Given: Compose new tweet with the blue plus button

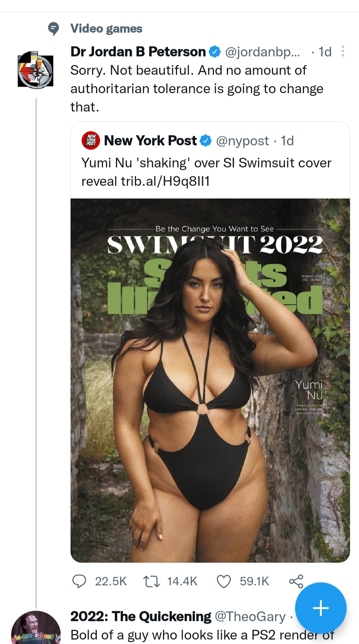Looking at the screenshot, I should [x=321, y=608].
